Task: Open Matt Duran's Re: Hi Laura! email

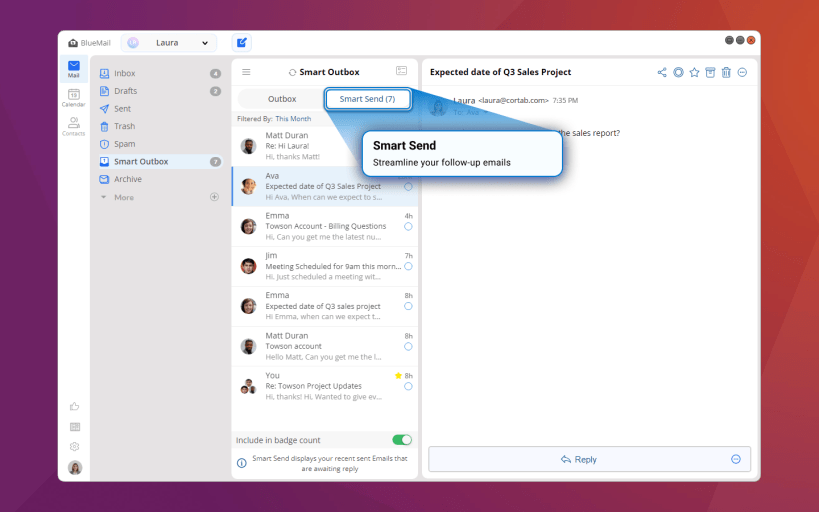Action: coord(324,146)
